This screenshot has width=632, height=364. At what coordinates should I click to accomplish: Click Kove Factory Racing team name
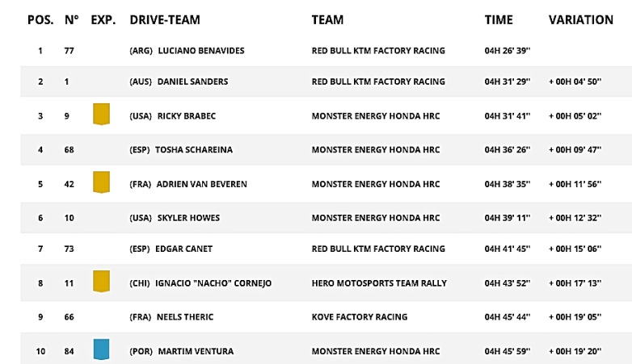(x=359, y=317)
